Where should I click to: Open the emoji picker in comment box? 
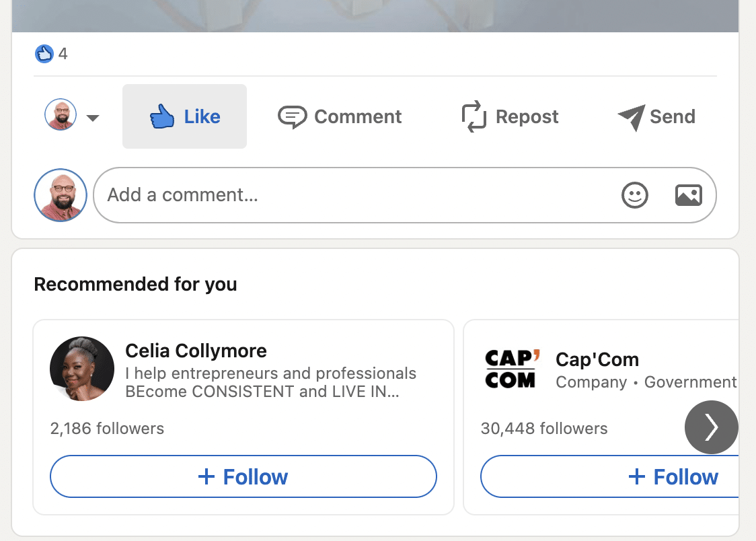tap(634, 195)
